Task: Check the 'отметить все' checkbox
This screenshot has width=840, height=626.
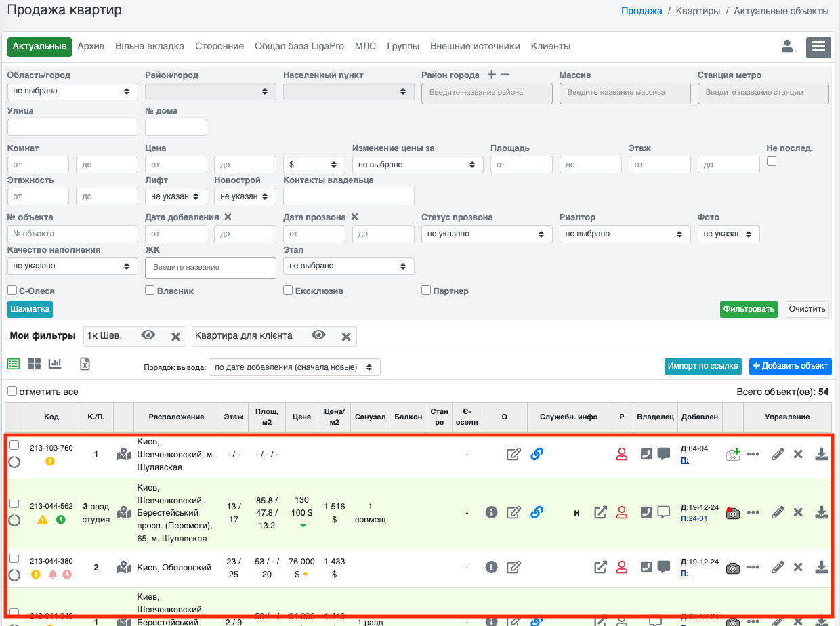Action: [12, 392]
